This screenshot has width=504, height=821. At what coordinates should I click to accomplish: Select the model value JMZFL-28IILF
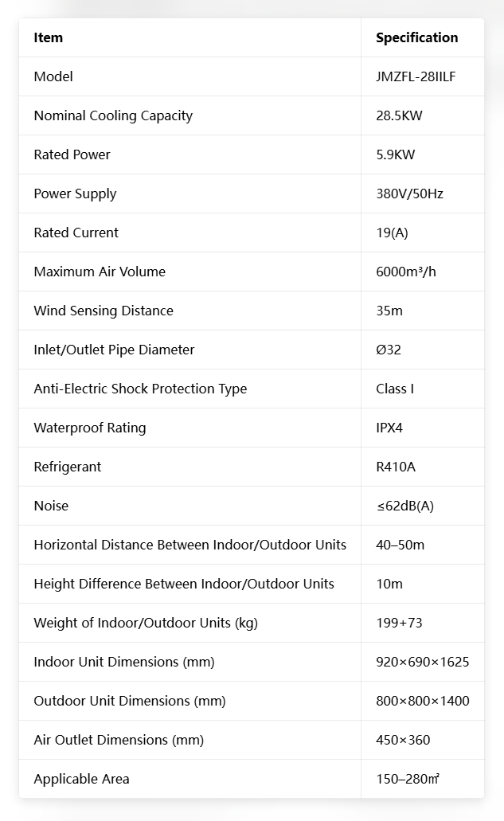[x=416, y=76]
